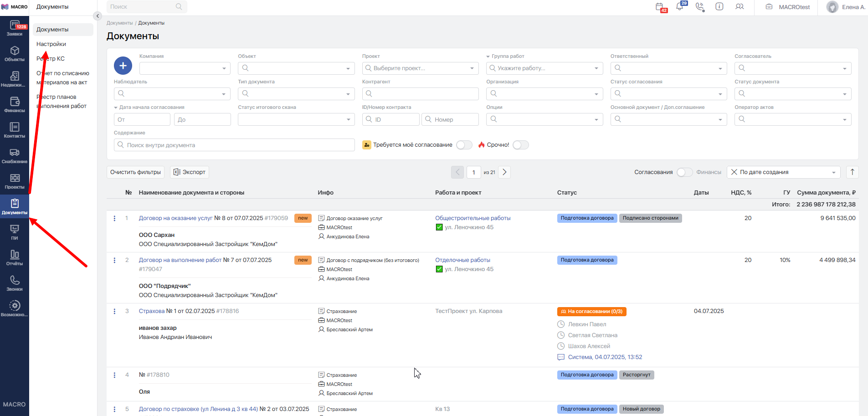Image resolution: width=868 pixels, height=416 pixels.
Task: Open Договор на оказание услуг link
Action: [175, 218]
